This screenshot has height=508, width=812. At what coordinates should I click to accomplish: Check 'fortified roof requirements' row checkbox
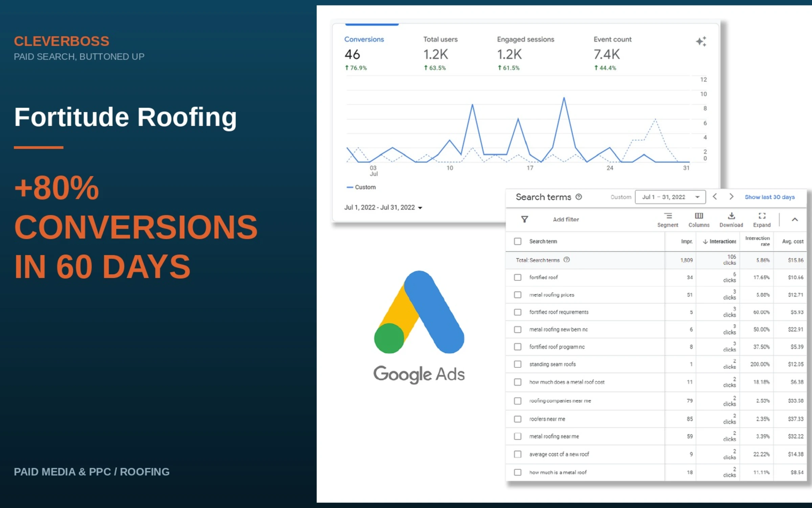pos(518,312)
